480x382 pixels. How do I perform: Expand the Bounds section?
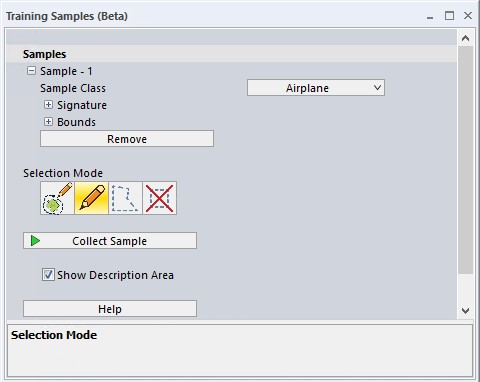pos(48,122)
